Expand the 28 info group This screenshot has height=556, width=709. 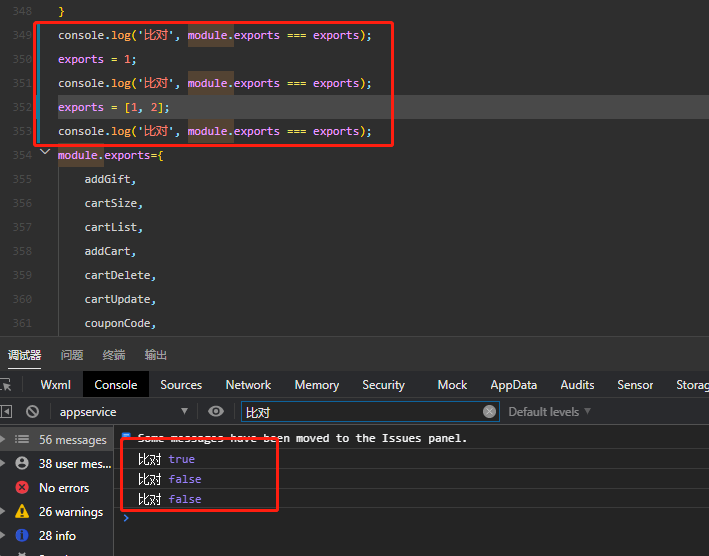3,535
